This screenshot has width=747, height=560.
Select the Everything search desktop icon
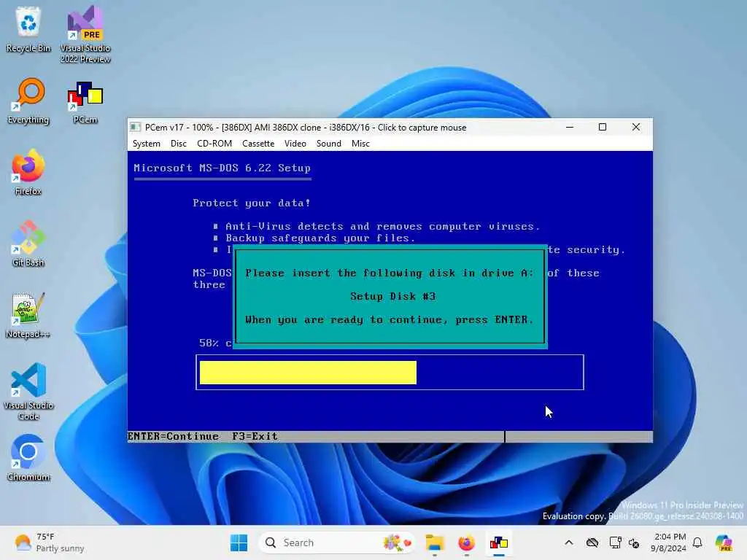pyautogui.click(x=28, y=101)
